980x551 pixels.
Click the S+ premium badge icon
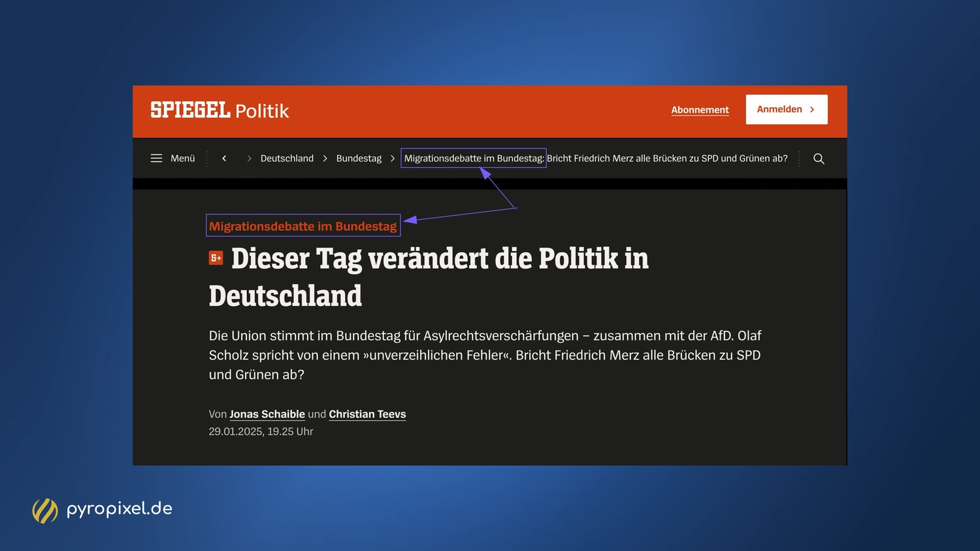click(216, 258)
